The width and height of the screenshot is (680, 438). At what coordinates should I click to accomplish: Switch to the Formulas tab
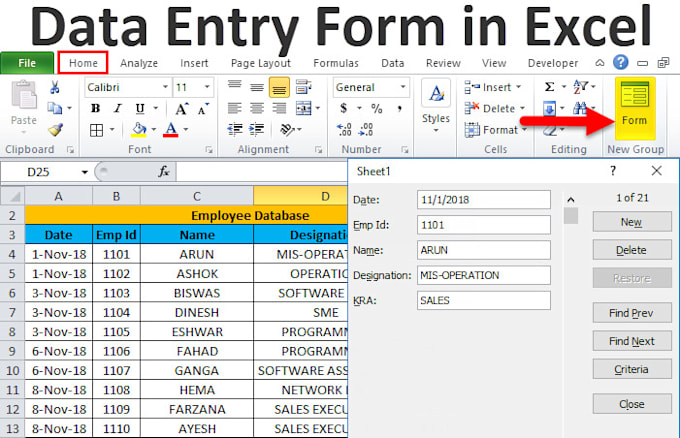(336, 63)
